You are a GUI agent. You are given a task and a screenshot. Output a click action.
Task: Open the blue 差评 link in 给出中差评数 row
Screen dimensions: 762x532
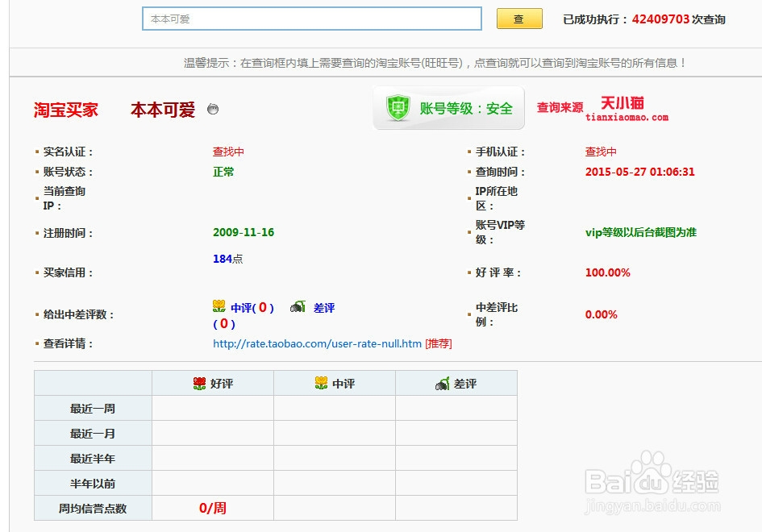click(324, 308)
